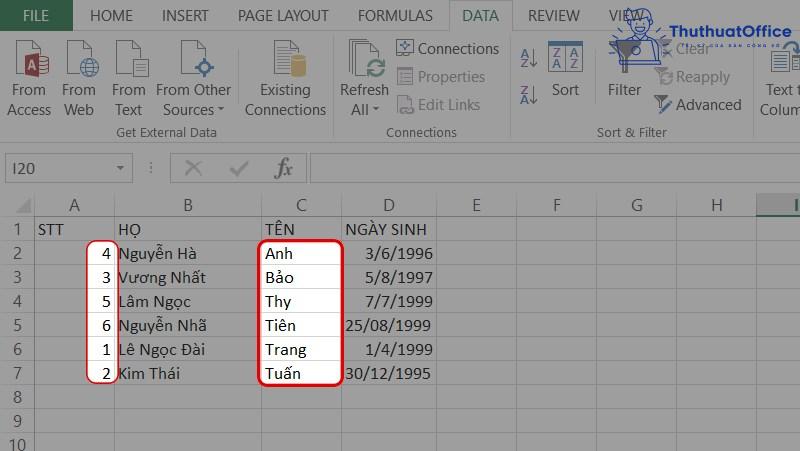Select column H header
The width and height of the screenshot is (800, 451).
717,205
